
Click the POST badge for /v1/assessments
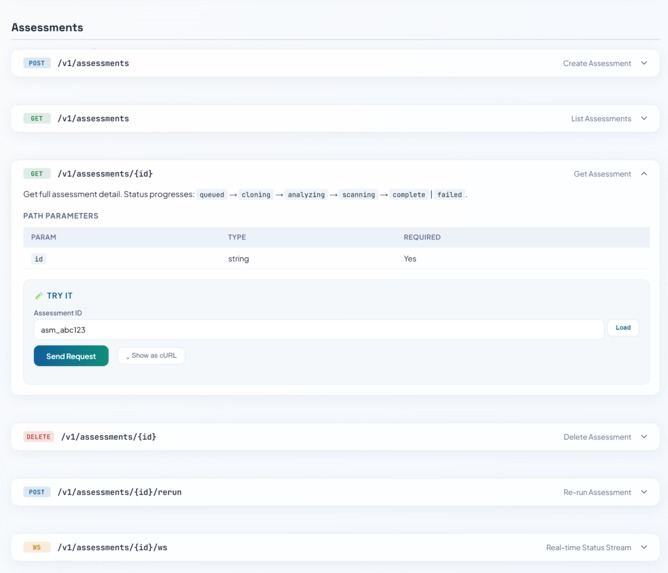(37, 63)
